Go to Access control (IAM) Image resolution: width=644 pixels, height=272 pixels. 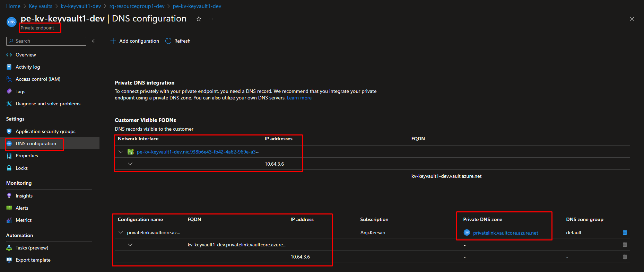[38, 79]
